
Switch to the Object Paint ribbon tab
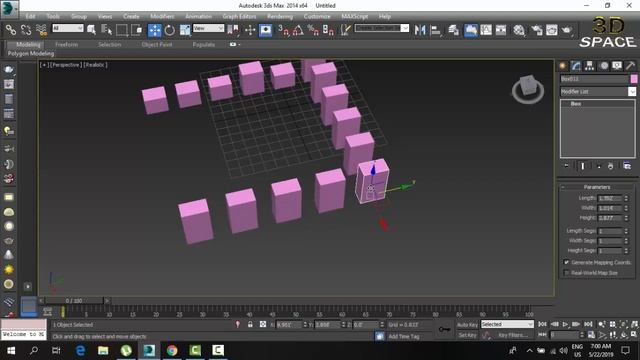157,44
